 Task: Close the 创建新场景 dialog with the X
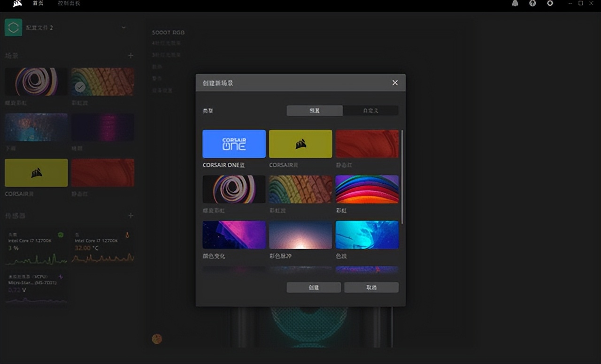(395, 83)
